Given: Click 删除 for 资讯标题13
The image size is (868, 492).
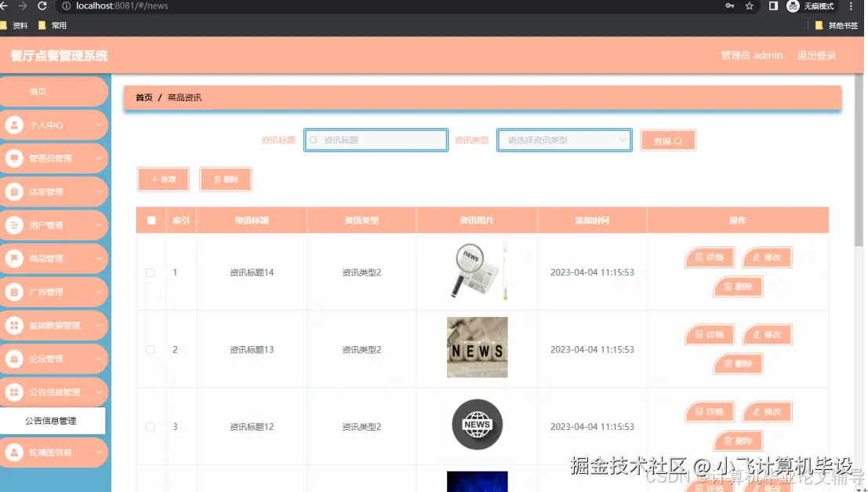Looking at the screenshot, I should pos(739,363).
